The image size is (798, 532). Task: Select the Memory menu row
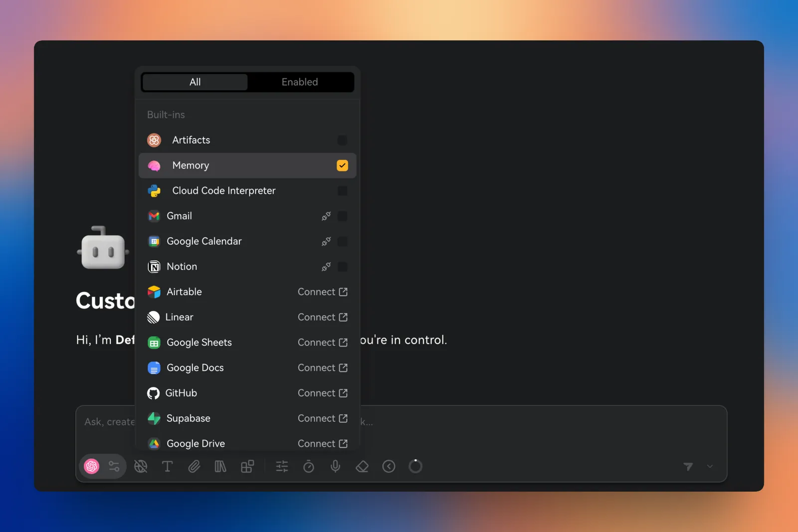point(247,166)
